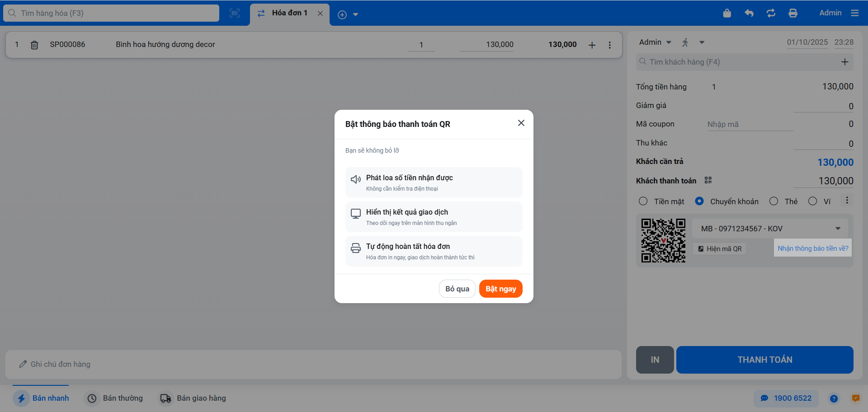Open the shopping bag icon in header
Viewport: 868px width, 412px height.
click(727, 13)
